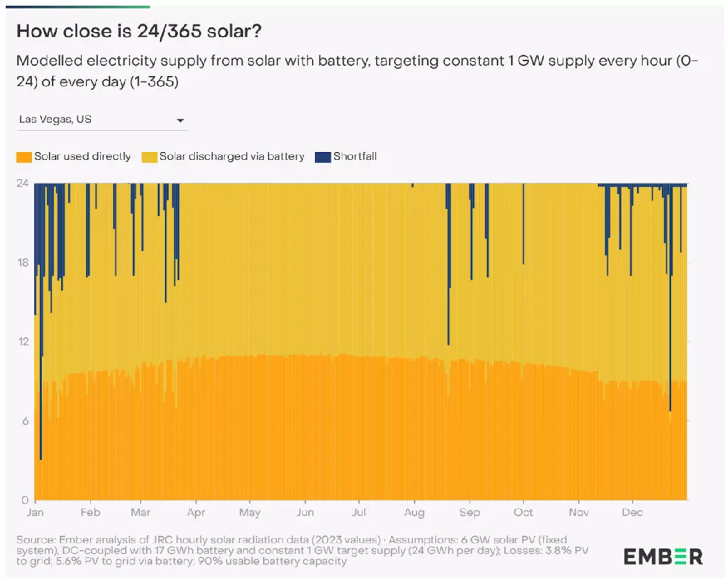The height and width of the screenshot is (580, 728).
Task: Toggle the Shortfall legend label
Action: tap(355, 156)
